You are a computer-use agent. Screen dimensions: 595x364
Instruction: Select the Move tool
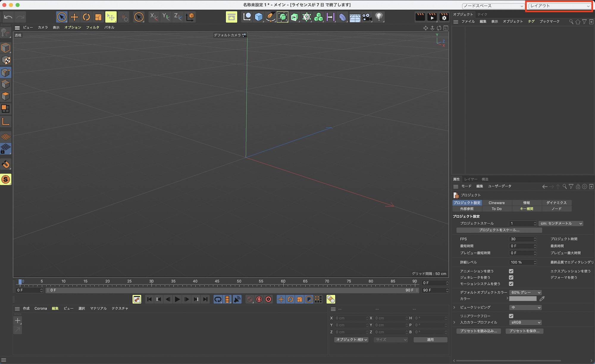pyautogui.click(x=74, y=17)
